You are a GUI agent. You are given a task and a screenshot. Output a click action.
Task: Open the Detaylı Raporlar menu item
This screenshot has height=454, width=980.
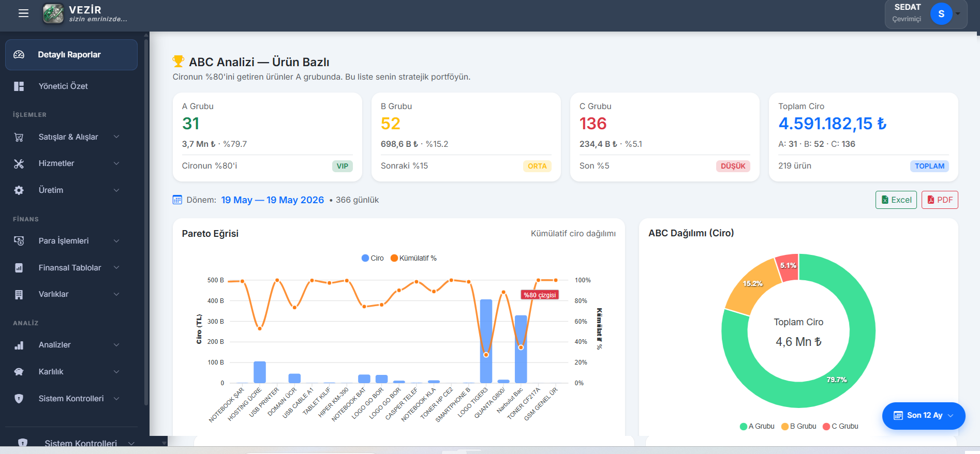click(71, 55)
